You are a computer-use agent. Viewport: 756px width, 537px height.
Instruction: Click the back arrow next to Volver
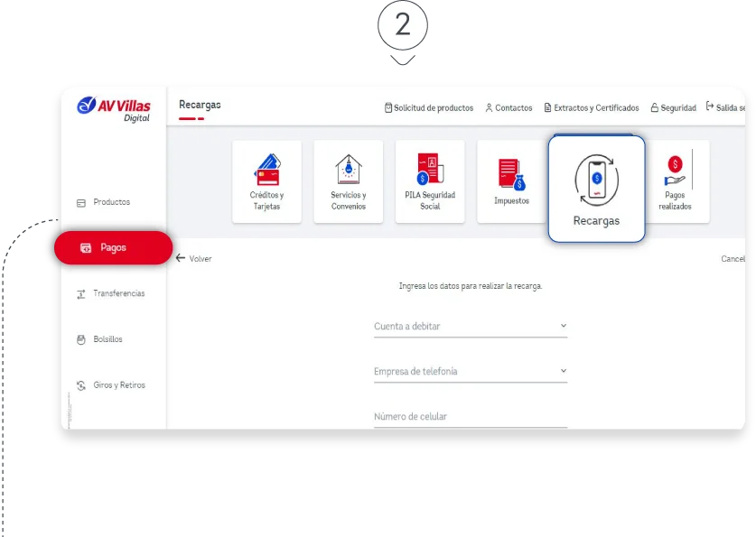pyautogui.click(x=181, y=258)
